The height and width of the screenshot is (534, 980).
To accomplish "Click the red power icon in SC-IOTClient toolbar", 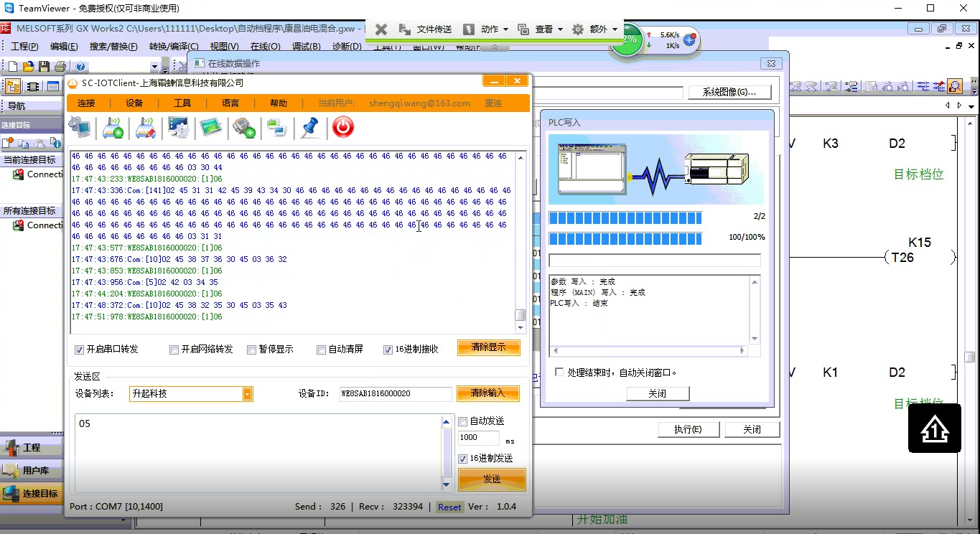I will point(343,128).
